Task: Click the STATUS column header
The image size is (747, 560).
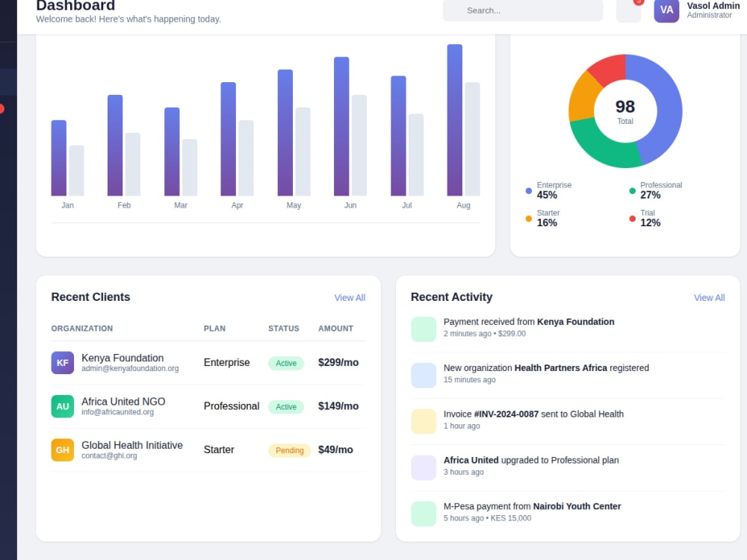Action: point(283,329)
